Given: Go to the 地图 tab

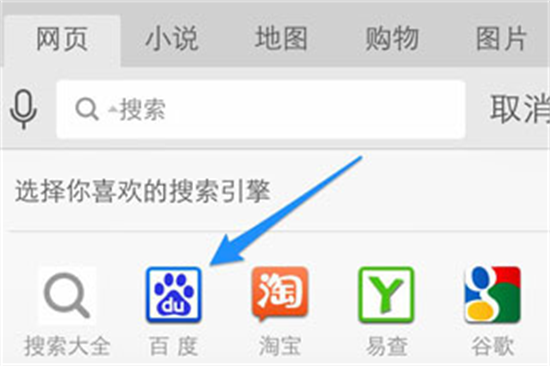Looking at the screenshot, I should [x=281, y=38].
